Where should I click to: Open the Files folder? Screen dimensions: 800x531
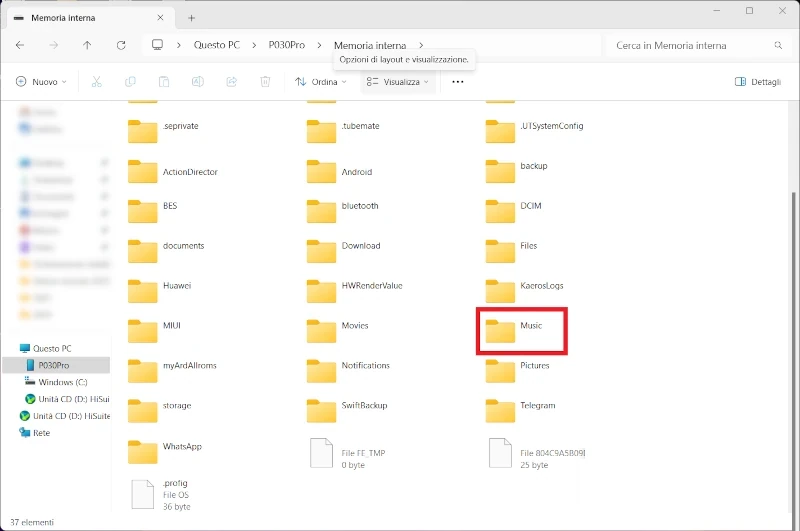511,251
